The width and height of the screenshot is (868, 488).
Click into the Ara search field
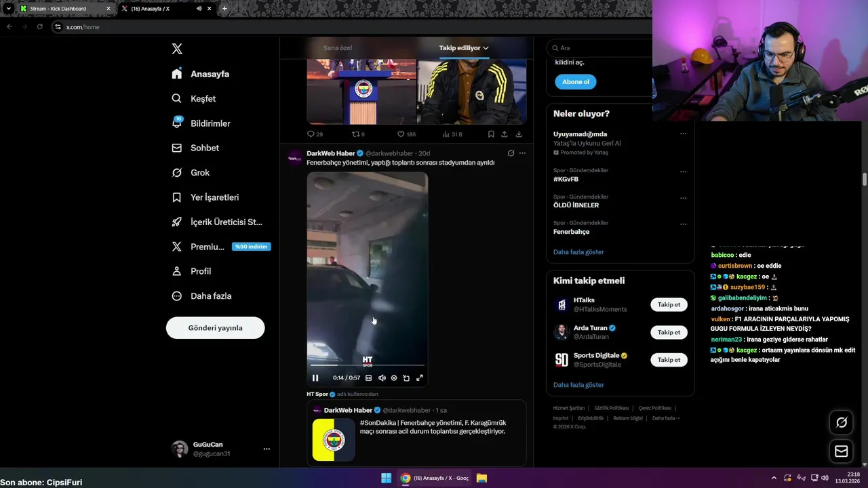pyautogui.click(x=600, y=48)
